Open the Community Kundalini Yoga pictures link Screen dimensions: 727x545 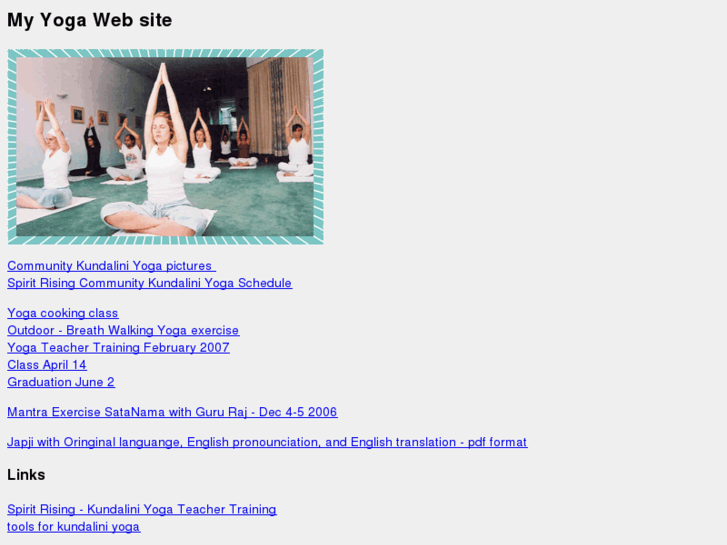tap(111, 266)
